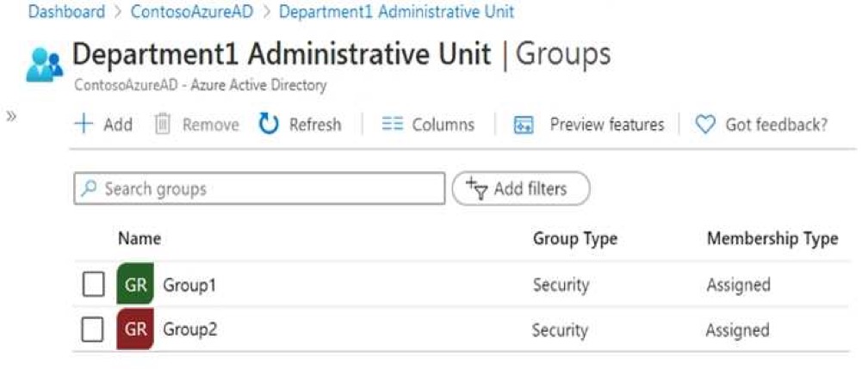Tick the checkbox for Group1

click(x=93, y=286)
